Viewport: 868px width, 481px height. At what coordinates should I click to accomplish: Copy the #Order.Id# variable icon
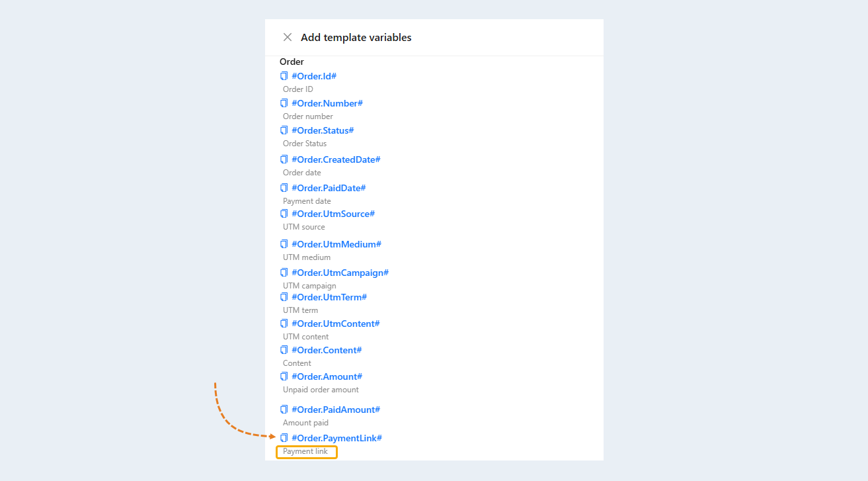click(284, 76)
